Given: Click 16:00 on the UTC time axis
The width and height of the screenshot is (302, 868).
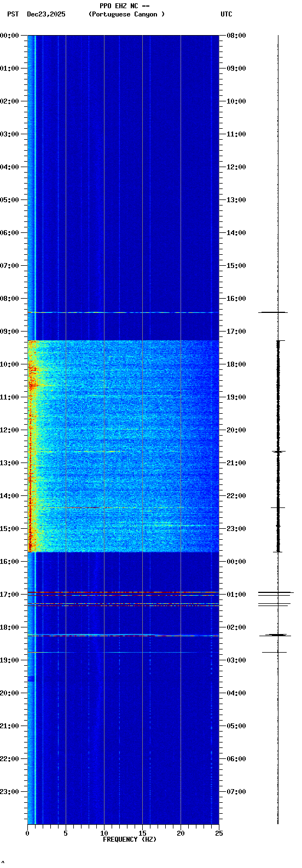Looking at the screenshot, I should (236, 299).
